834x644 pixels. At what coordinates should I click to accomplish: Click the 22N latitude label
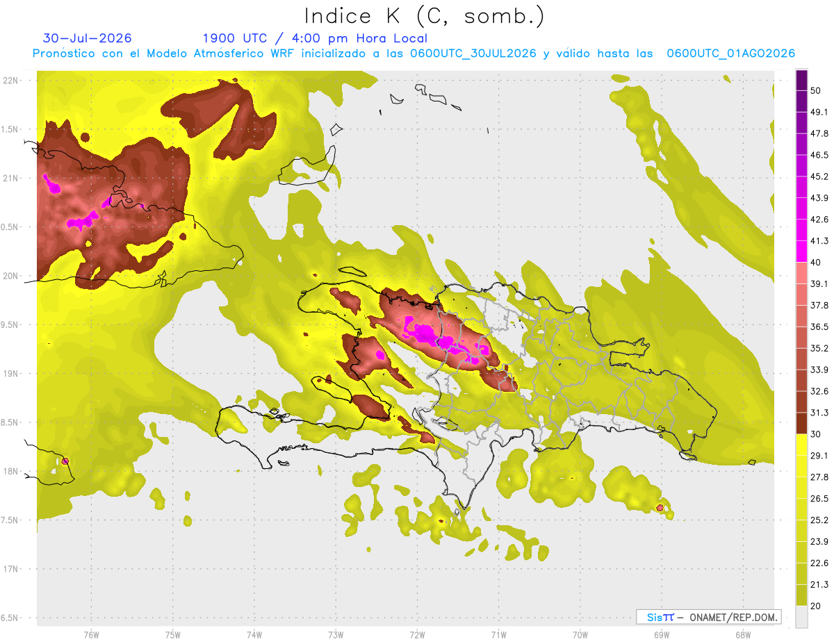[x=11, y=80]
